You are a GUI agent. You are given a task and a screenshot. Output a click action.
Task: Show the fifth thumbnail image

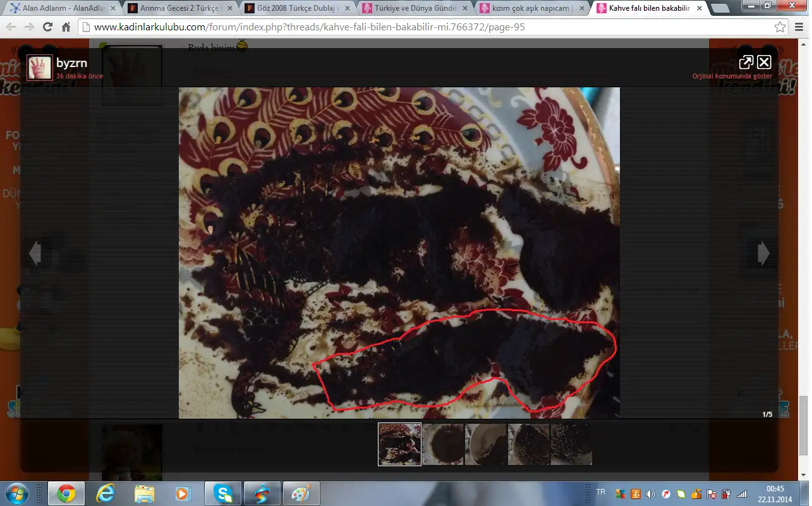click(571, 445)
